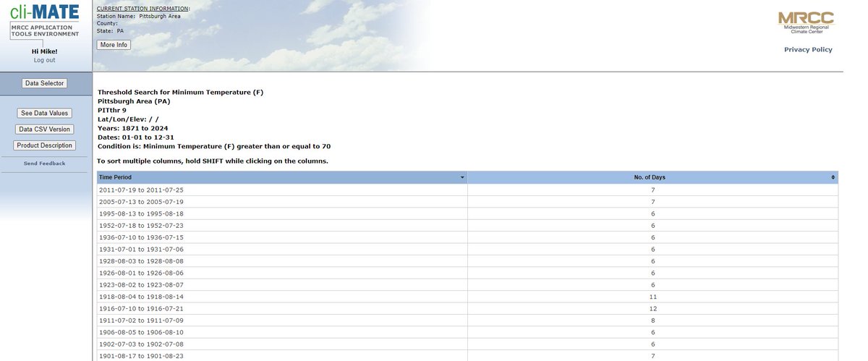Image resolution: width=868 pixels, height=361 pixels.
Task: Select row 1936-07-10 to 1936-07-15
Action: [467, 237]
